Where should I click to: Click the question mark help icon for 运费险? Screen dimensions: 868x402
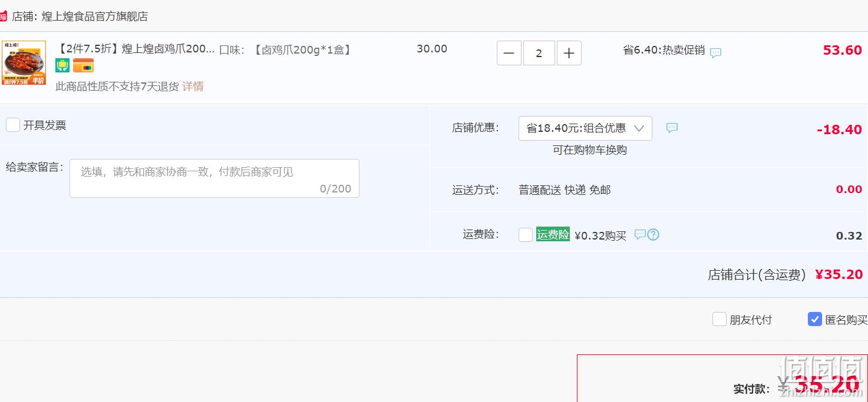click(653, 235)
